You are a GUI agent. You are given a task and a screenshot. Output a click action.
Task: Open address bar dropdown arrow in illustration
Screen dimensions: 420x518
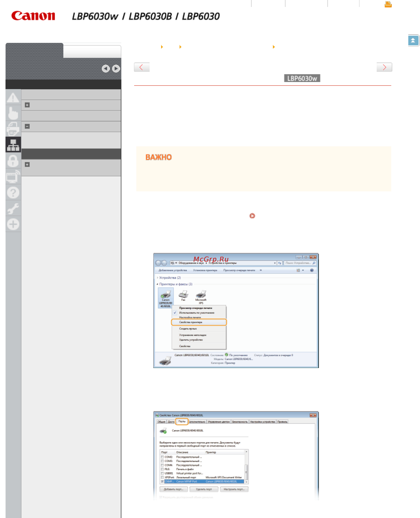click(275, 263)
